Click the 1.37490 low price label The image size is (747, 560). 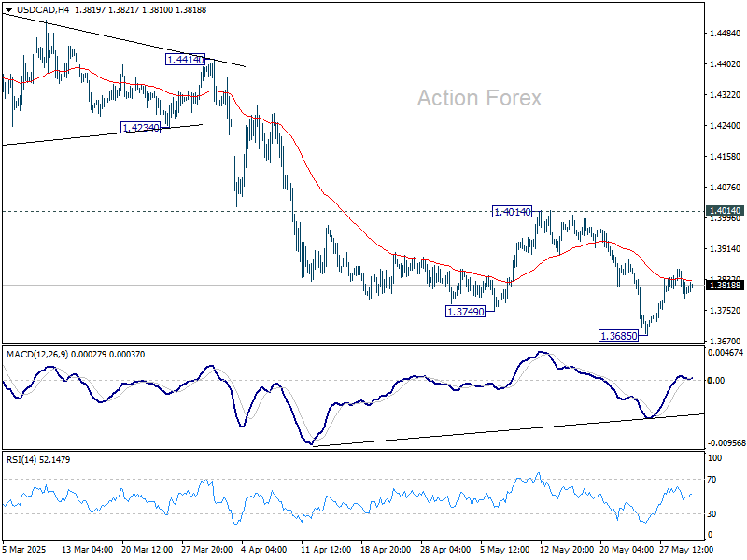(465, 312)
